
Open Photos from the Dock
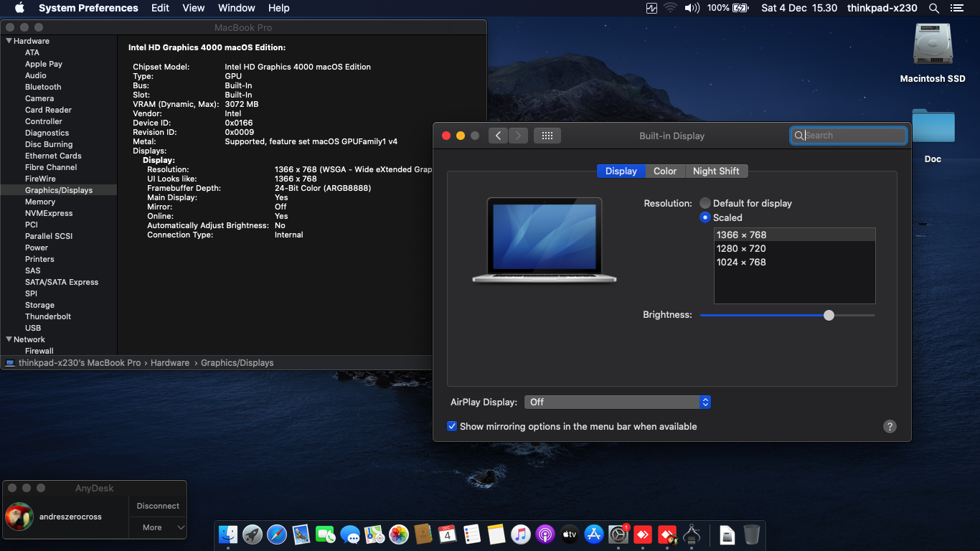click(399, 534)
